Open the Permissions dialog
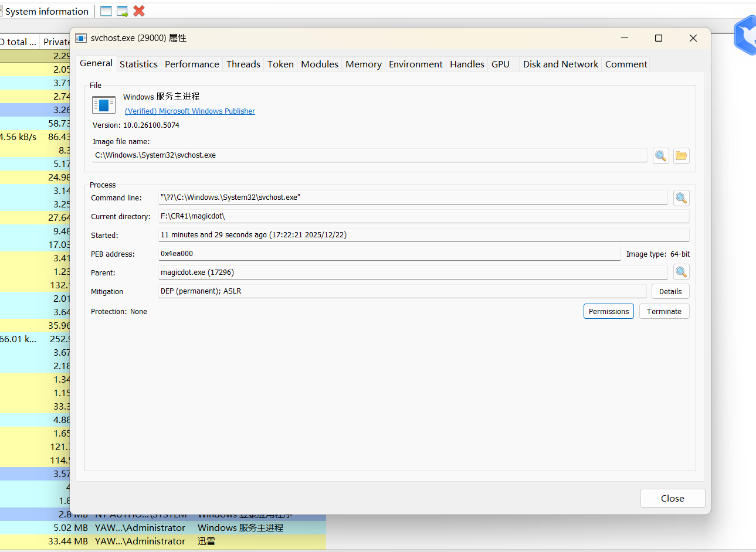756x552 pixels. coord(609,312)
